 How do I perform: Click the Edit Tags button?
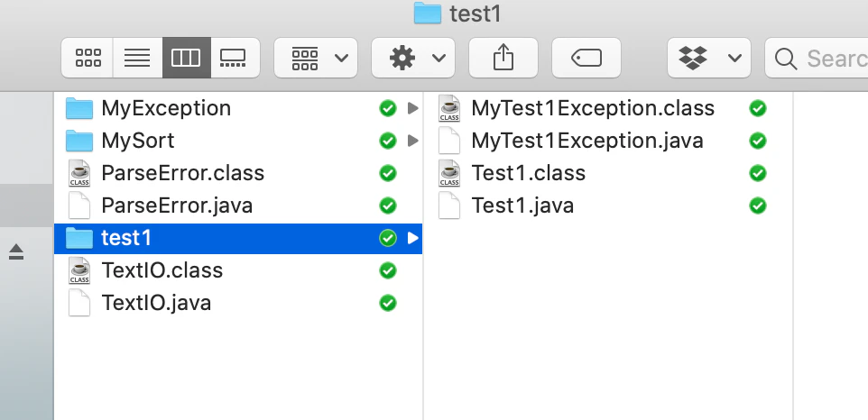point(586,59)
